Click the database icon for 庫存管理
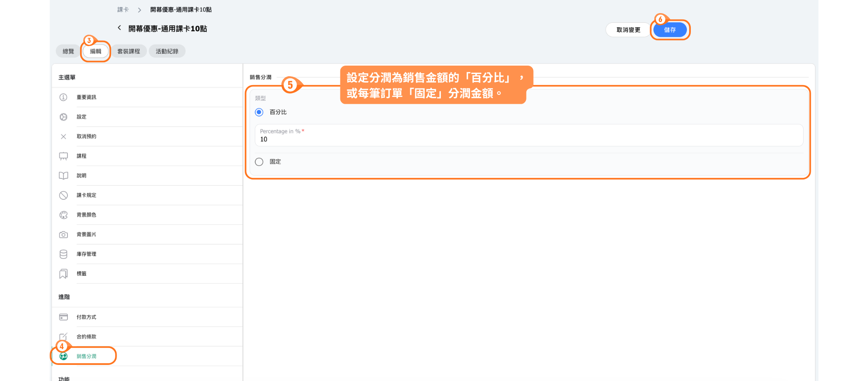868x381 pixels. point(63,254)
